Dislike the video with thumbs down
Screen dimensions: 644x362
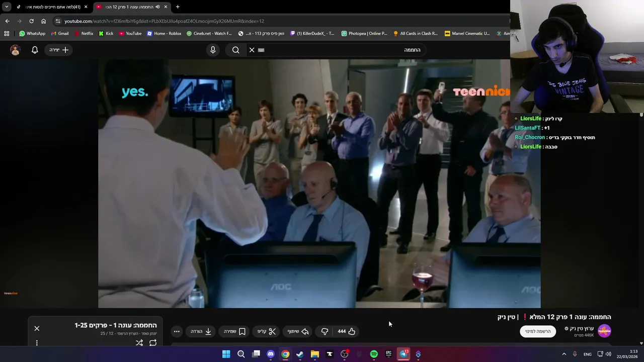(x=325, y=331)
